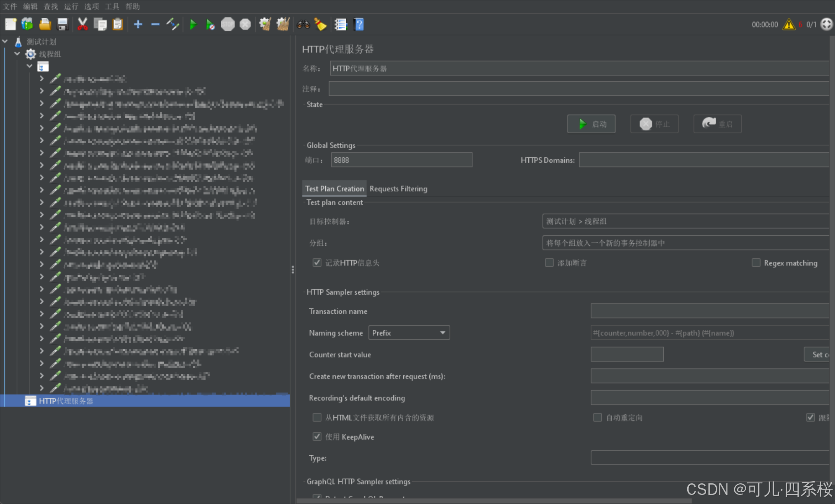Uncheck 记录HTTP信息头 checkbox
This screenshot has width=835, height=504.
[317, 263]
